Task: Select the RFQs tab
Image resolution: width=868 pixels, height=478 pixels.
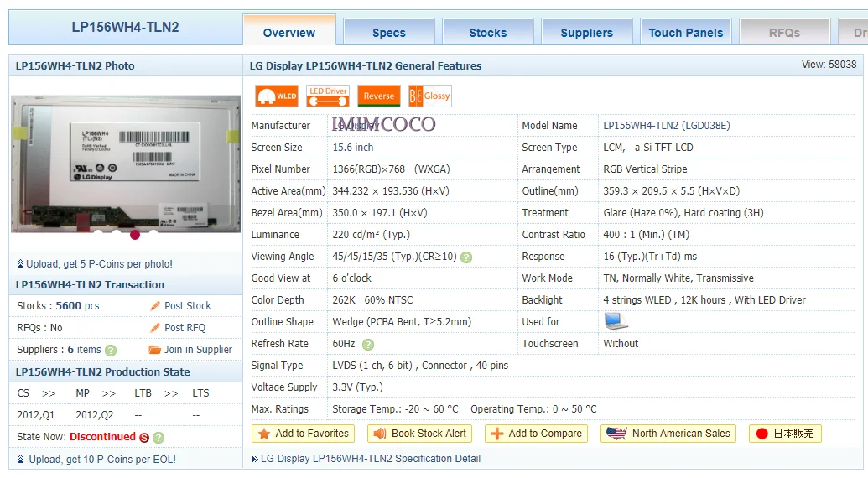Action: click(784, 32)
